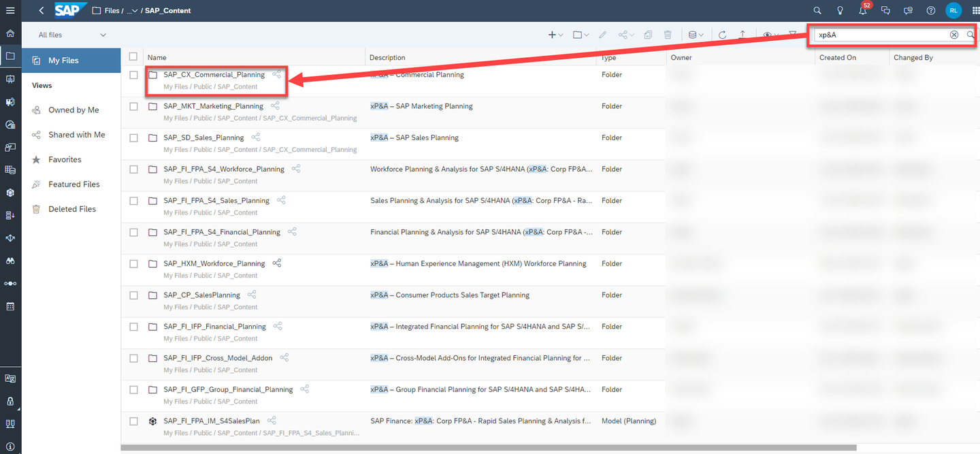Check the SAP_SD_Sales_Planning row checkbox
The width and height of the screenshot is (980, 454).
coord(133,138)
